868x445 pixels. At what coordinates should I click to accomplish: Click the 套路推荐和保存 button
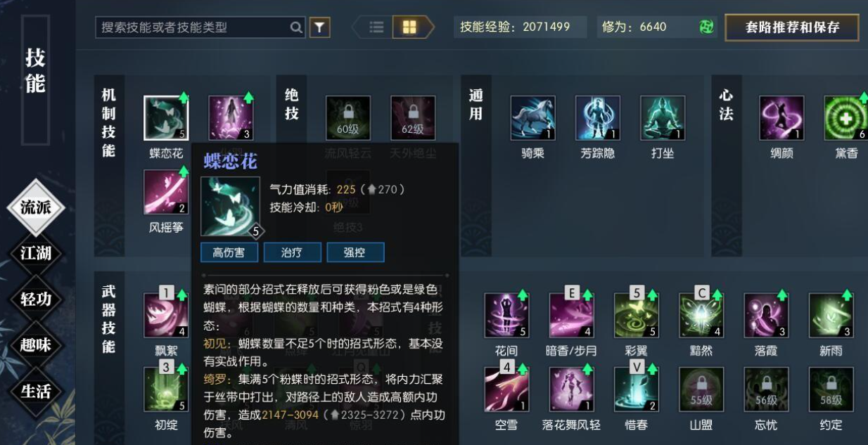coord(792,27)
